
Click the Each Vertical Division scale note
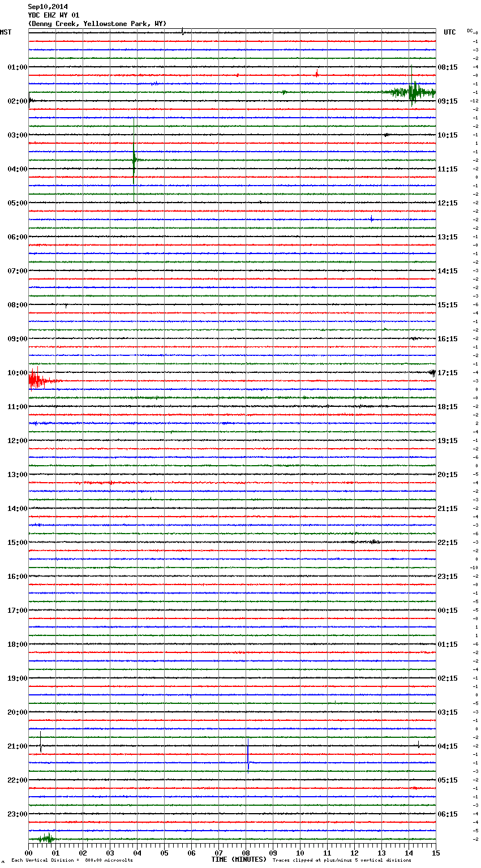(72, 861)
